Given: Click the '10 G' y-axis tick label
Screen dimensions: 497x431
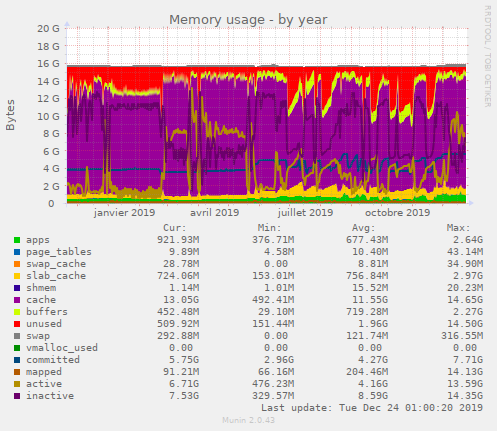Looking at the screenshot, I should 48,116.
